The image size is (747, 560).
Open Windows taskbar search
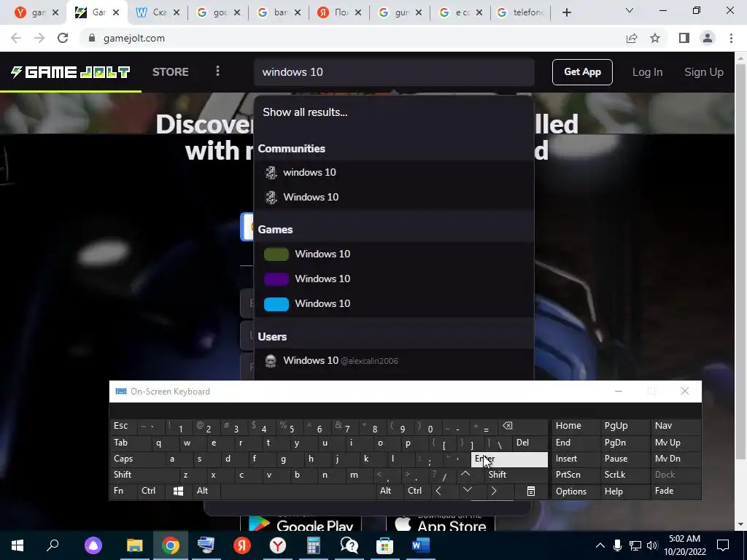53,545
